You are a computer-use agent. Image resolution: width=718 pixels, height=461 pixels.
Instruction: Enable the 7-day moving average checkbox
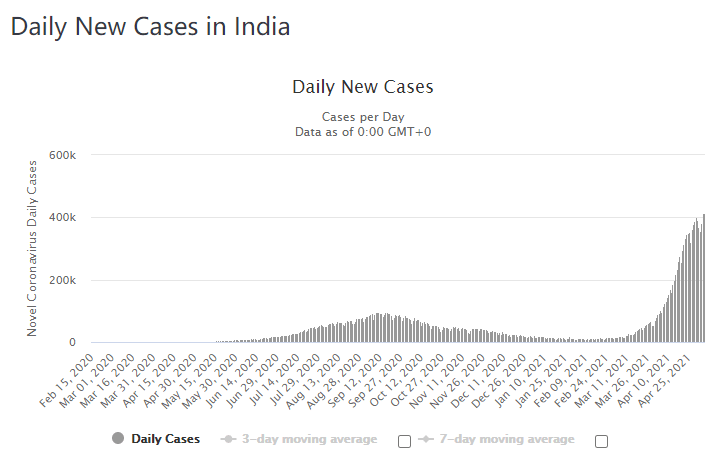601,441
